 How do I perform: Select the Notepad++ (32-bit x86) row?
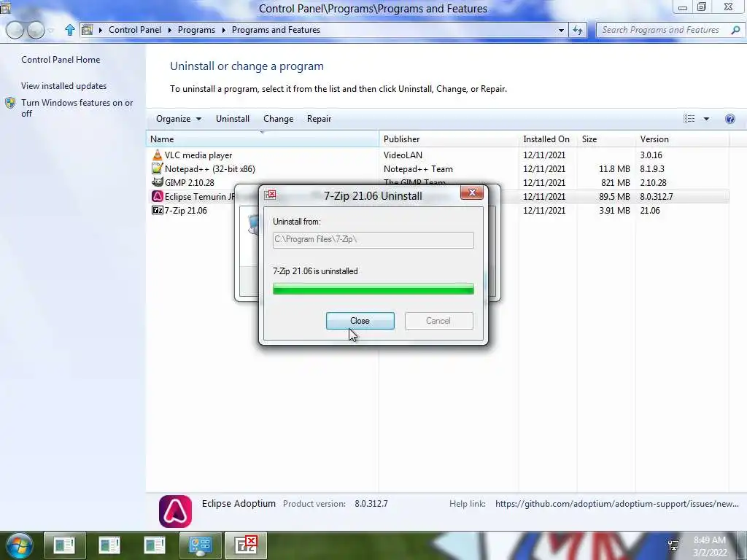(x=438, y=168)
